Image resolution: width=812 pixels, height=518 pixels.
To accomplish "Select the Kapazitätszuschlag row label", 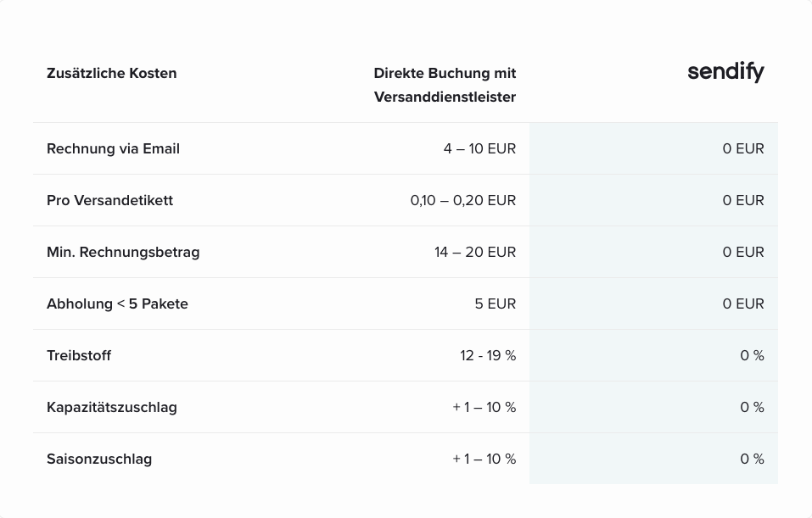I will click(112, 407).
